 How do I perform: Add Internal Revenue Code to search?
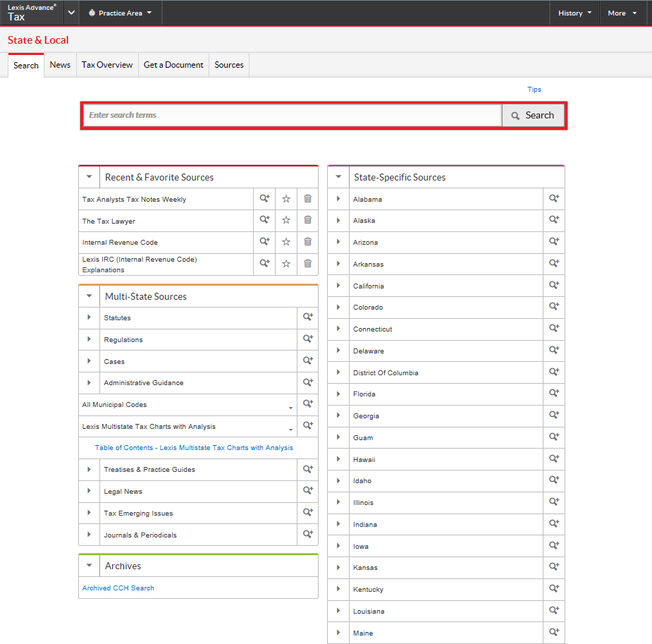tap(264, 241)
